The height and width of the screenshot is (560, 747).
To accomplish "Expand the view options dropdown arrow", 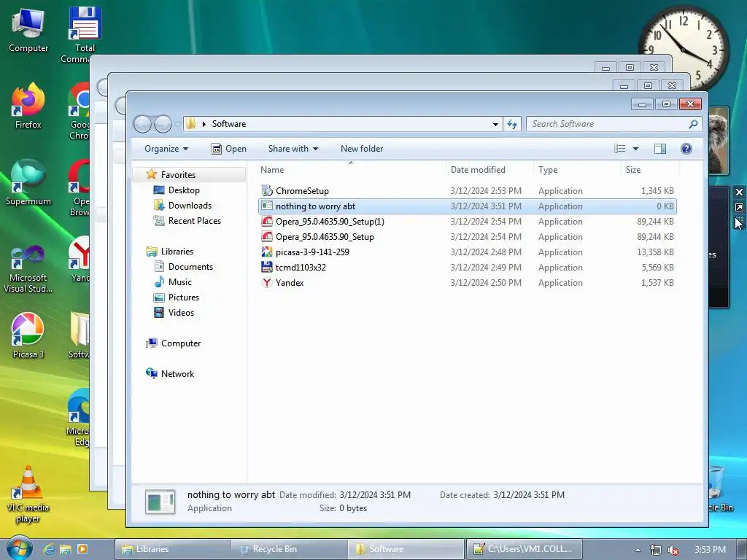I will [635, 149].
